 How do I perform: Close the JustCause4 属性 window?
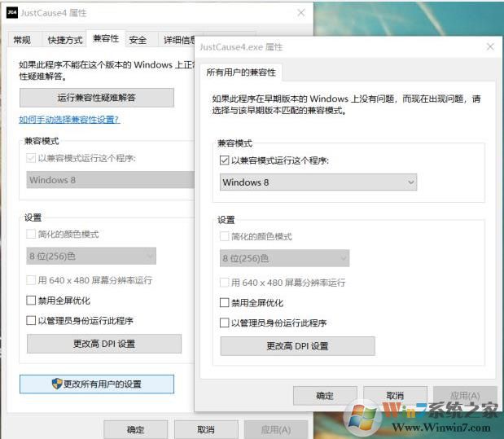(301, 13)
